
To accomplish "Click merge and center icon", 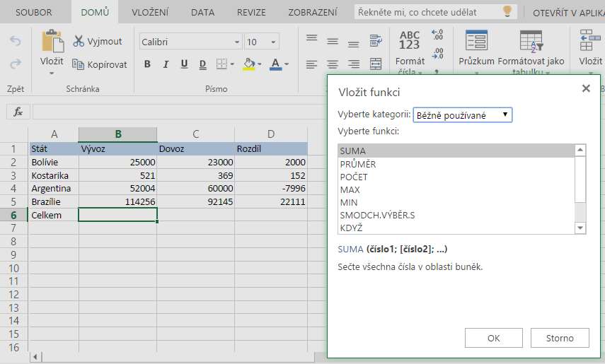I will 376,64.
